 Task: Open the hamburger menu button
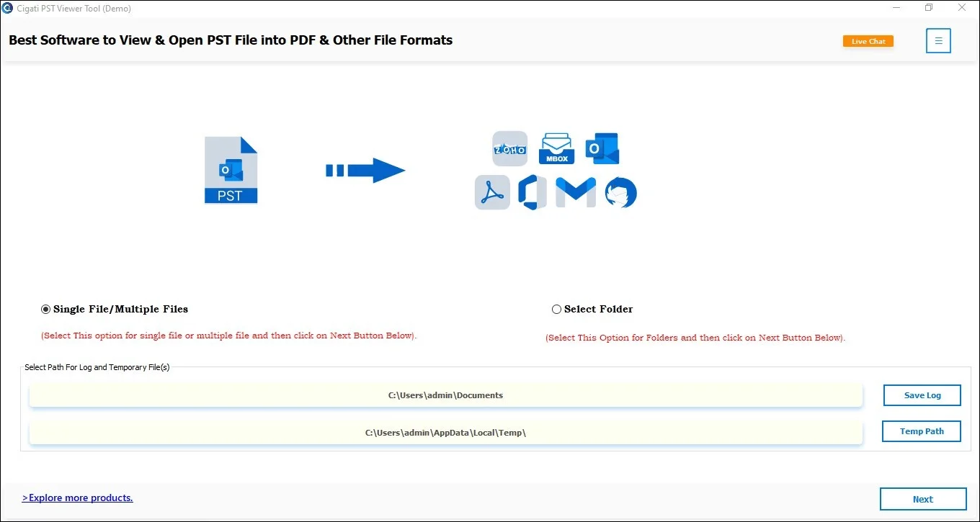pyautogui.click(x=938, y=41)
